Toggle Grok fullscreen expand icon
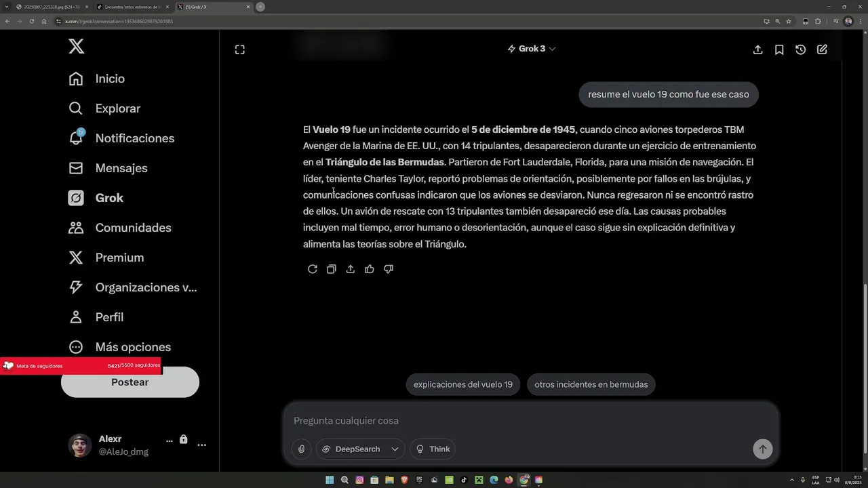This screenshot has width=868, height=488. coord(240,49)
